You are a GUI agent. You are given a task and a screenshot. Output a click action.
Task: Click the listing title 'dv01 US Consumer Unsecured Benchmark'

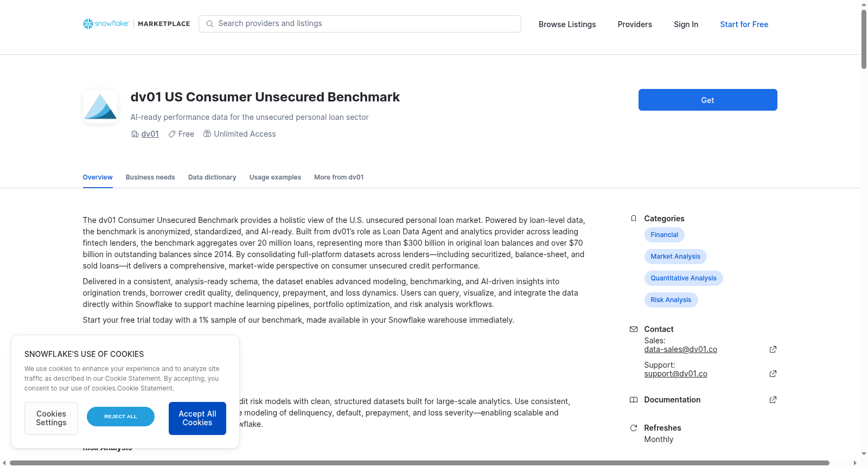tap(265, 97)
